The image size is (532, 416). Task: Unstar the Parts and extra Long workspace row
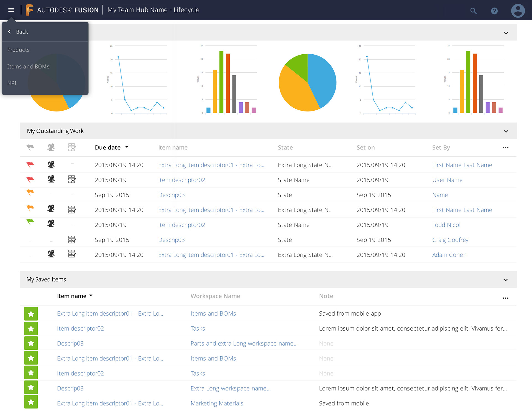(x=31, y=343)
